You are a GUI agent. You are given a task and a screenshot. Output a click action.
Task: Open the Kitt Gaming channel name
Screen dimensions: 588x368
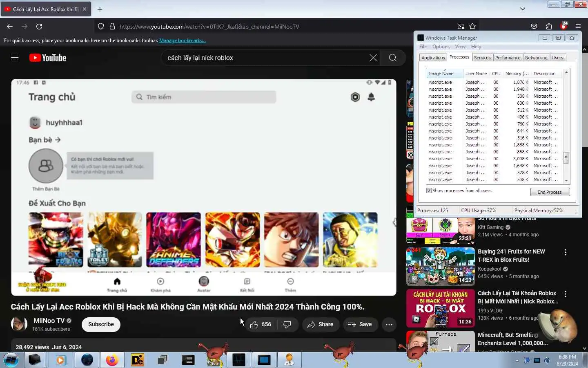coord(490,227)
